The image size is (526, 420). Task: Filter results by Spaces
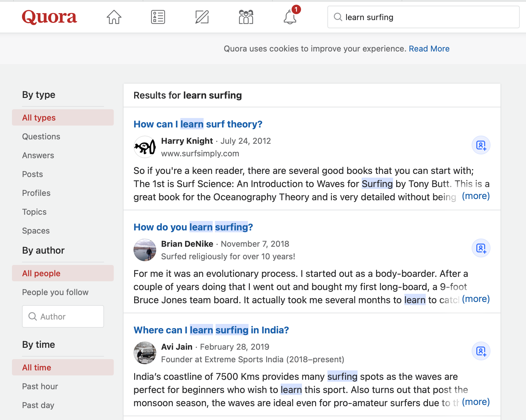tap(36, 231)
